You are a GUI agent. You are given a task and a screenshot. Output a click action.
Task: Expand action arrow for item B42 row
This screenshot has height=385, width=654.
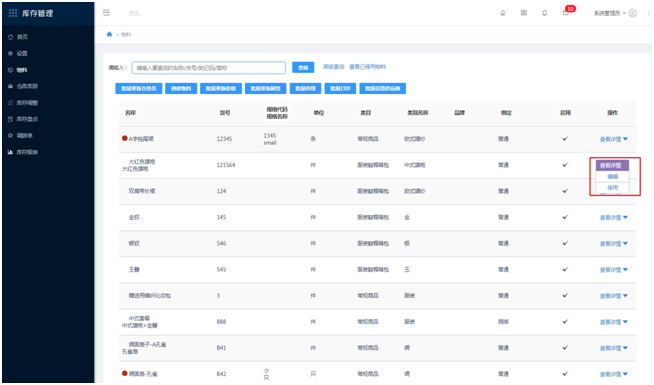pos(625,374)
